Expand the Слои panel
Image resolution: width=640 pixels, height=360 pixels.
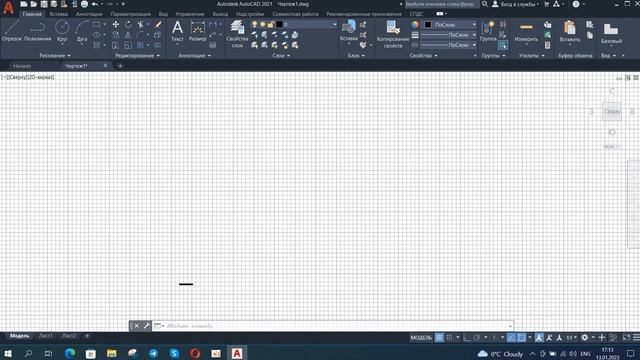point(281,56)
